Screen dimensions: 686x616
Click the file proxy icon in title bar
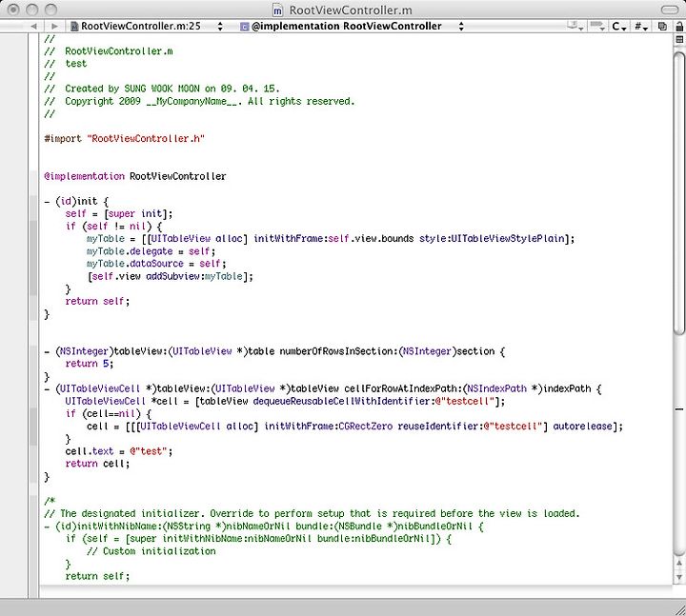277,10
